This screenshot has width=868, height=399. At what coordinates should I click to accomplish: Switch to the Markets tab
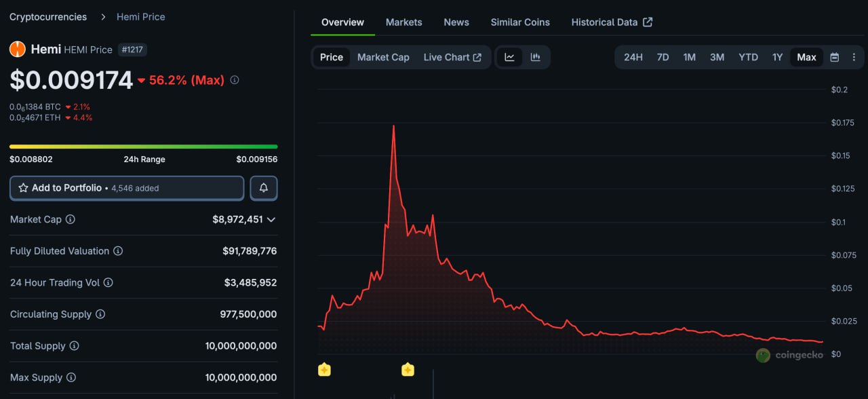(x=404, y=22)
